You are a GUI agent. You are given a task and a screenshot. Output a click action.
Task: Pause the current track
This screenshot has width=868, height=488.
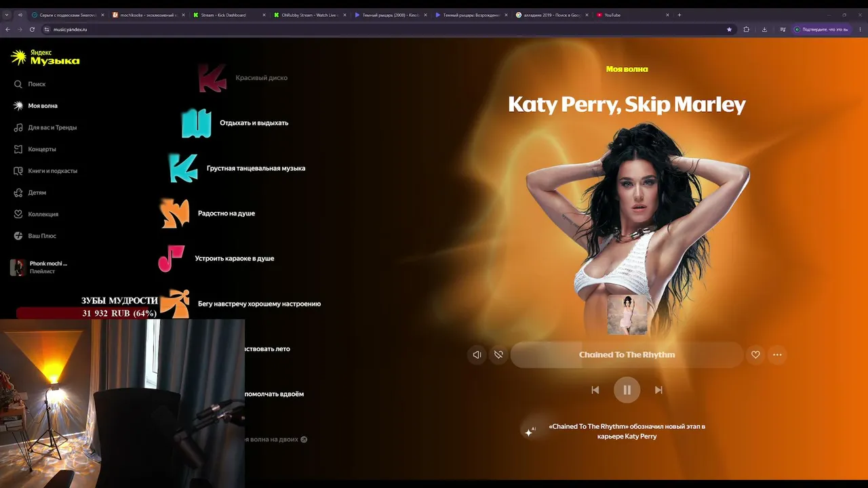tap(627, 390)
